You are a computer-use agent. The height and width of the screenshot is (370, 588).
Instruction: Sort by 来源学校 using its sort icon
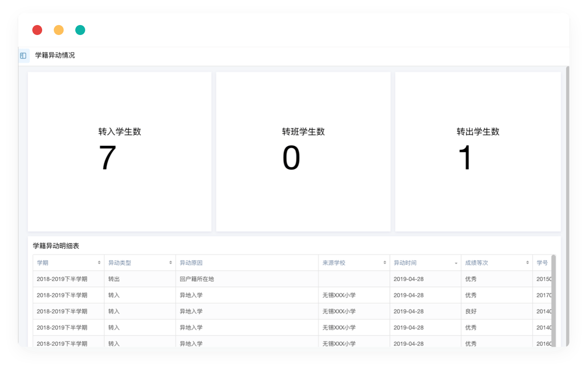coord(385,263)
